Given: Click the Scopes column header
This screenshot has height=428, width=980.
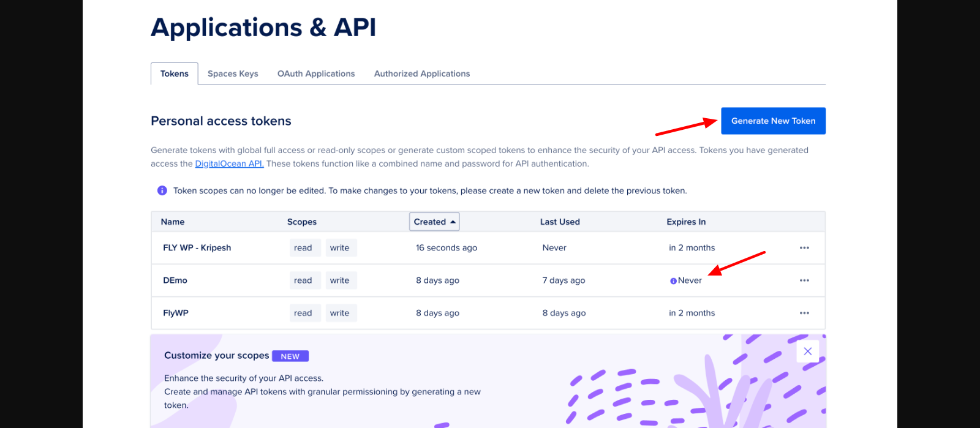Looking at the screenshot, I should [x=302, y=222].
